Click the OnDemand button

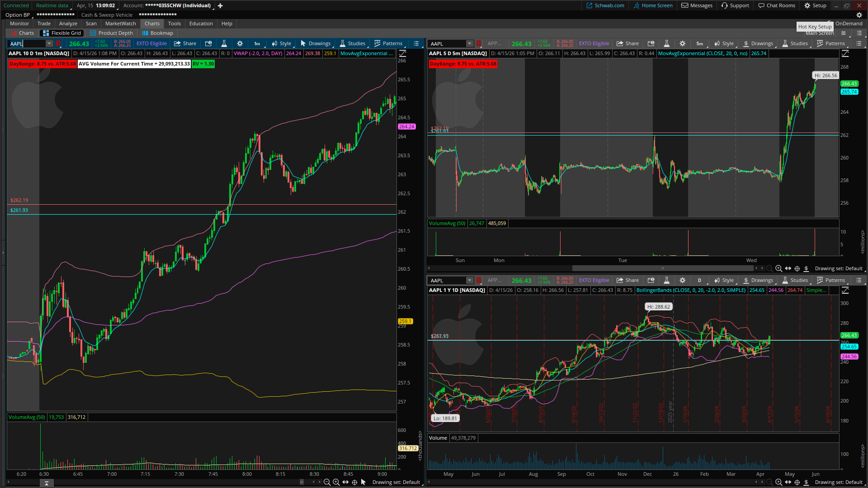coord(849,23)
